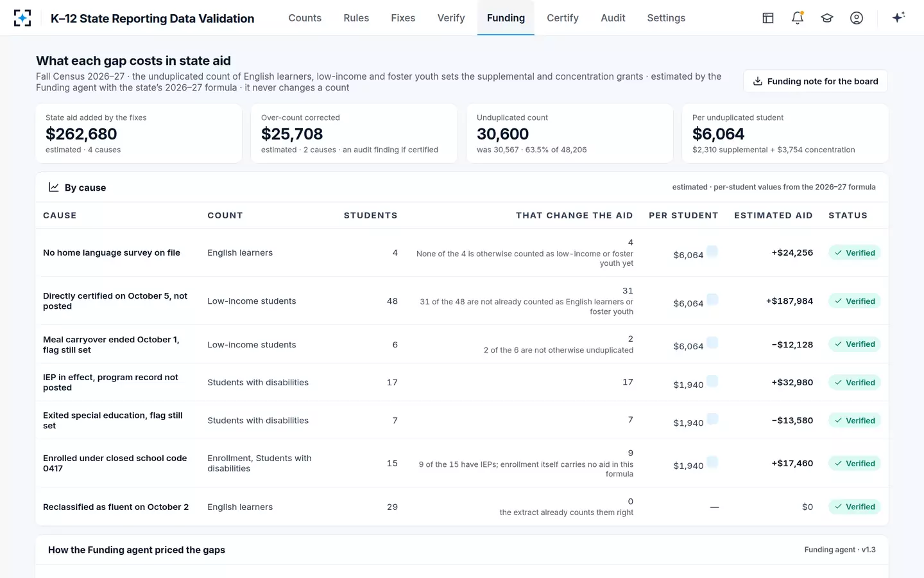Open the user account icon
This screenshot has height=578, width=924.
pos(857,18)
